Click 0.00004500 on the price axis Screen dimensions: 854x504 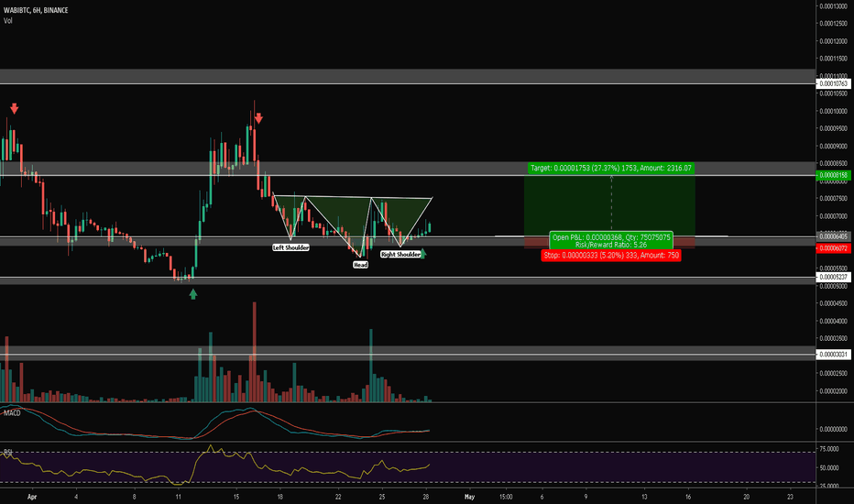point(834,303)
